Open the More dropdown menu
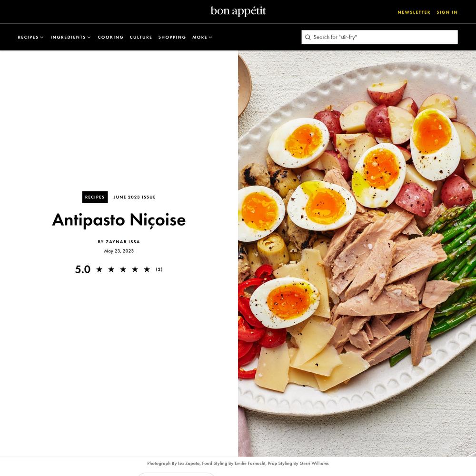Viewport: 476px width, 476px height. click(202, 37)
